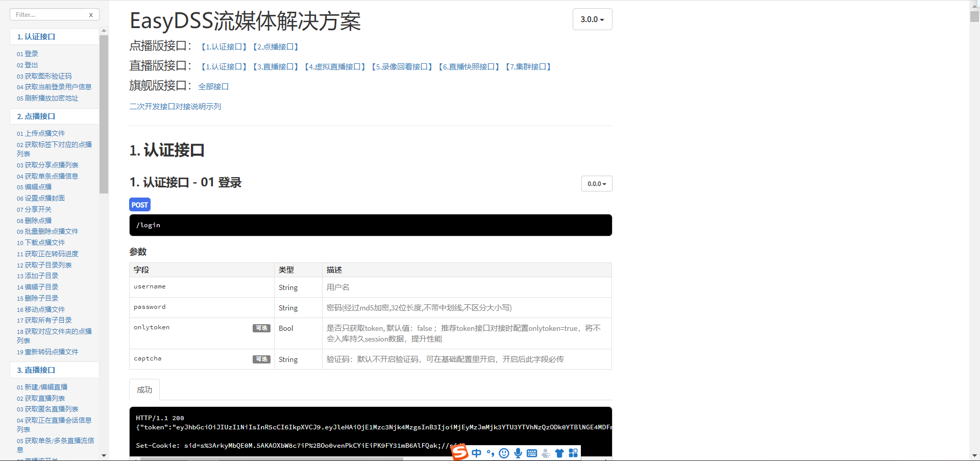Go to sidebar item 04 获取当前登录用户信息
This screenshot has width=980, height=461.
[54, 87]
